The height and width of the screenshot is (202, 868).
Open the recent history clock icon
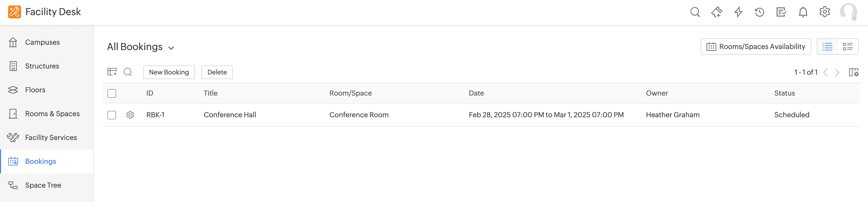pyautogui.click(x=759, y=12)
